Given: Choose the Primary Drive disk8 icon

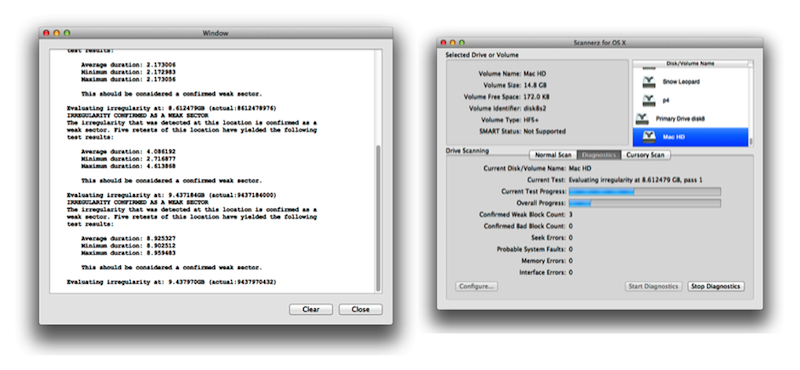Looking at the screenshot, I should point(642,118).
